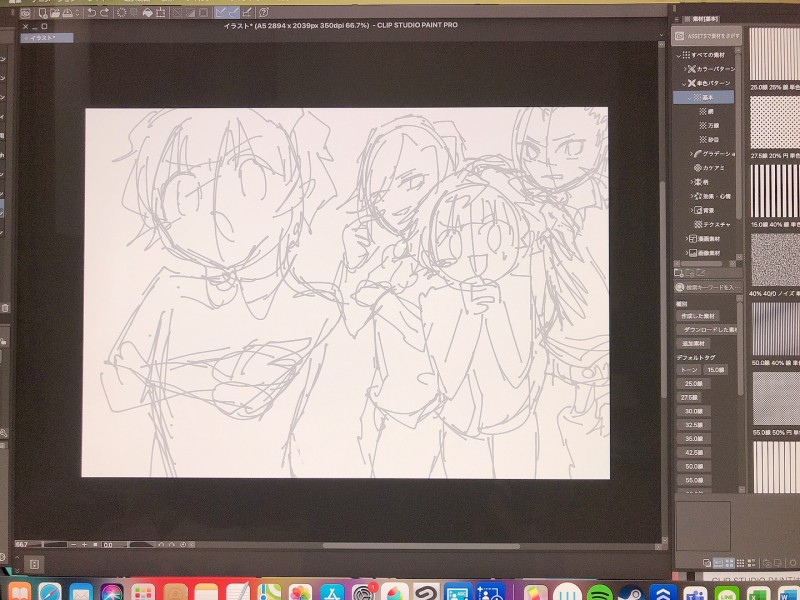Image resolution: width=800 pixels, height=600 pixels.
Task: Open LINE from the Dock
Action: coord(727,593)
